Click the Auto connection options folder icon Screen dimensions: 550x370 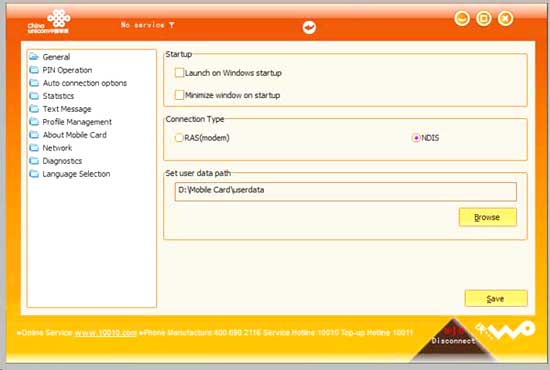34,83
